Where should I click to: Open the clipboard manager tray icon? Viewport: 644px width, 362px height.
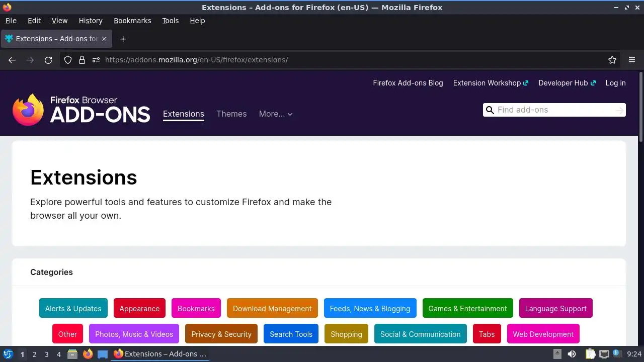click(591, 354)
